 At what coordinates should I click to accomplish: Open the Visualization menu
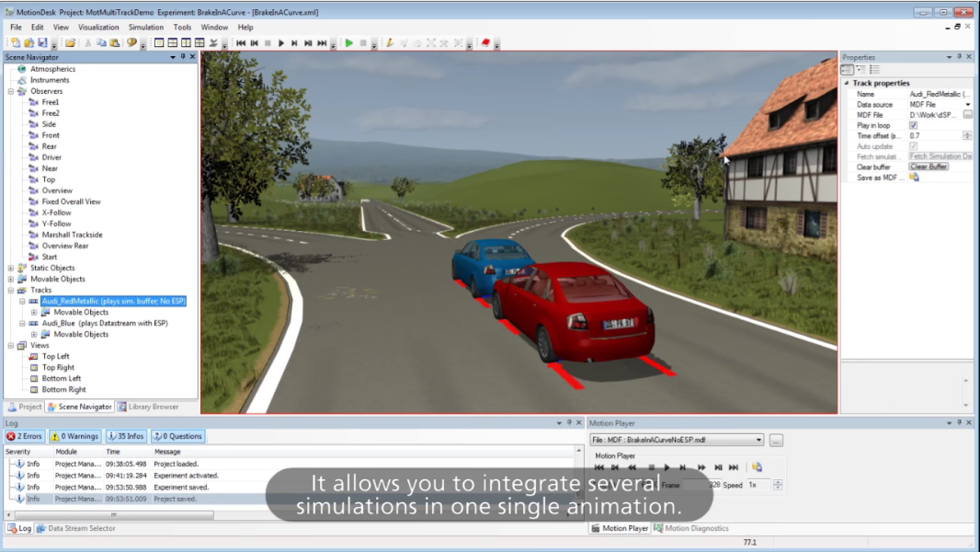(98, 28)
